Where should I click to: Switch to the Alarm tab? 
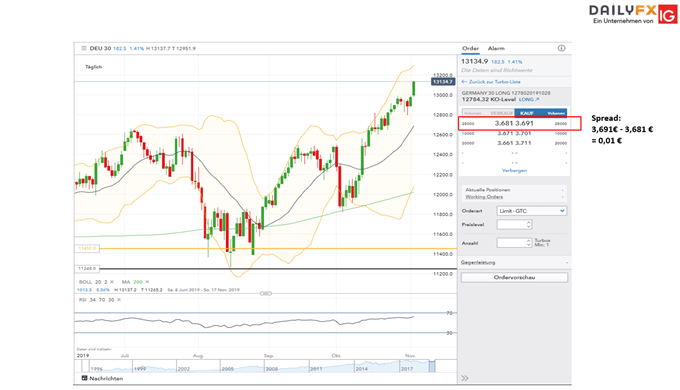[496, 48]
